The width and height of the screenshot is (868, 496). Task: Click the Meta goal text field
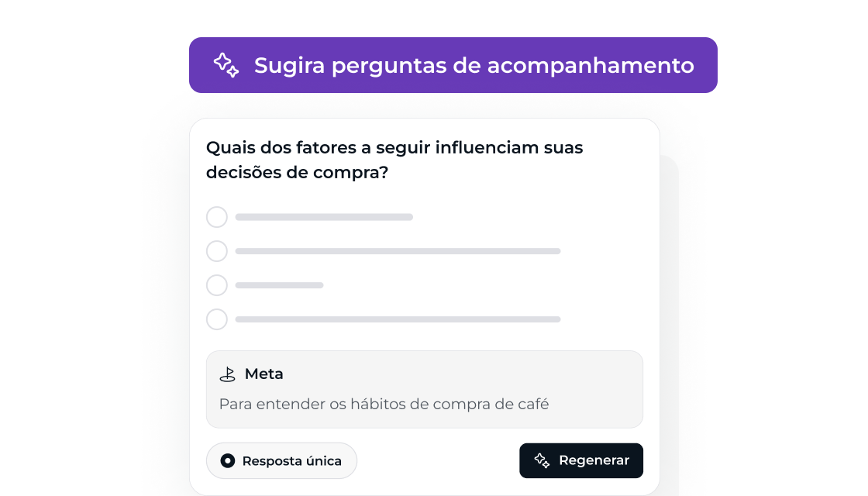425,389
